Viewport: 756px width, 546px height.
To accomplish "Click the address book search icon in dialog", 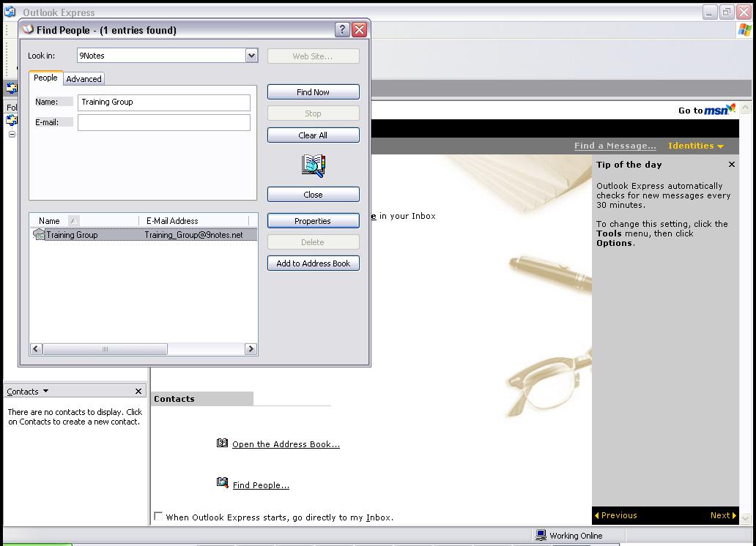I will pyautogui.click(x=314, y=165).
